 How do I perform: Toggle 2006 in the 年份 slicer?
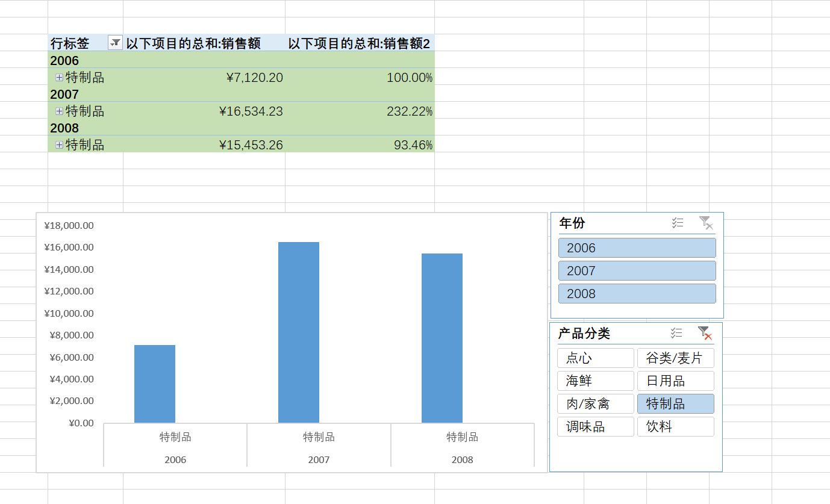coord(637,248)
